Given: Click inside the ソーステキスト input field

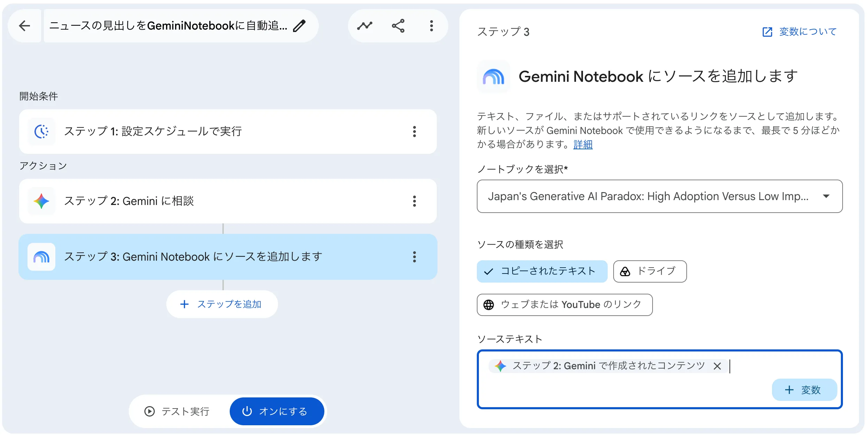Looking at the screenshot, I should (x=660, y=379).
